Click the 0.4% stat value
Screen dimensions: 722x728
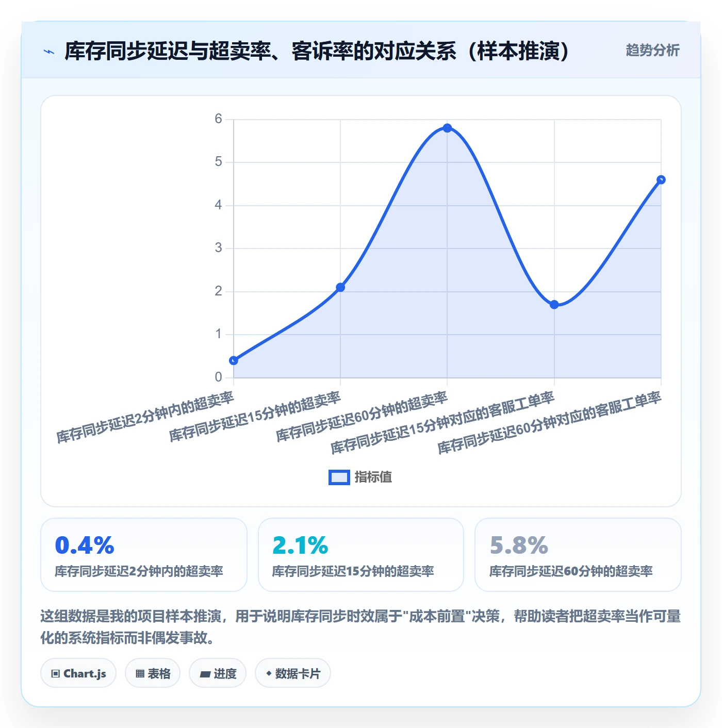tap(85, 545)
